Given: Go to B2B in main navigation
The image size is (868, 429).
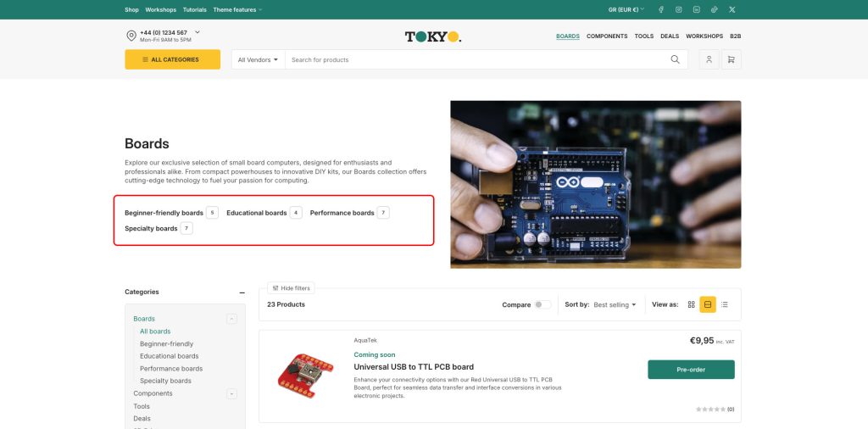Looking at the screenshot, I should [x=735, y=36].
